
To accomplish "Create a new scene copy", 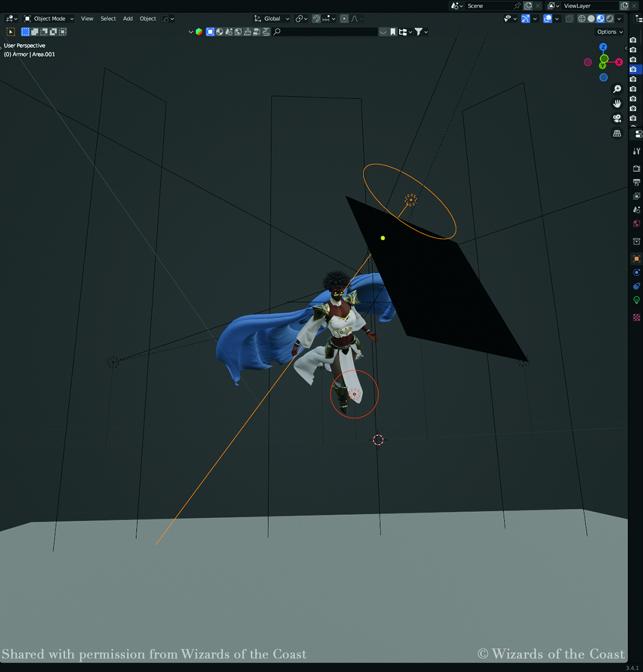I will click(528, 6).
